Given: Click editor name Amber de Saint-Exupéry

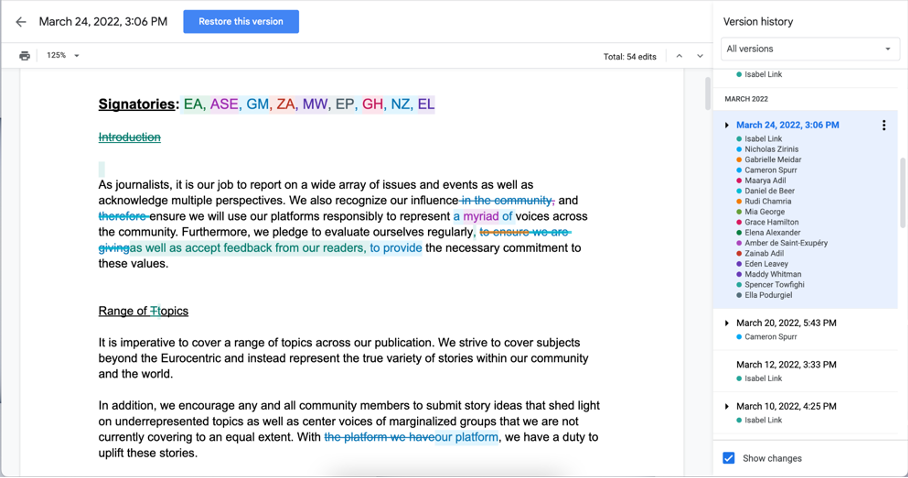Looking at the screenshot, I should tap(786, 243).
